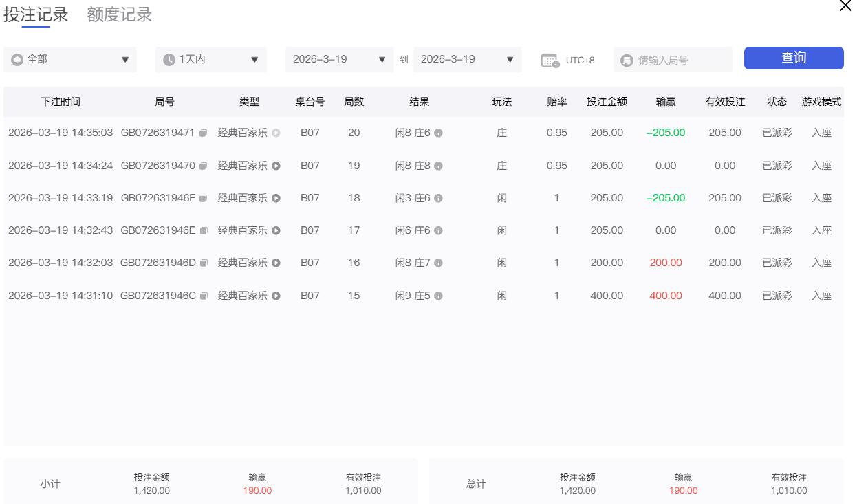Copy round number GB0726319471
Viewport: 857px width, 504px height.
[x=203, y=133]
